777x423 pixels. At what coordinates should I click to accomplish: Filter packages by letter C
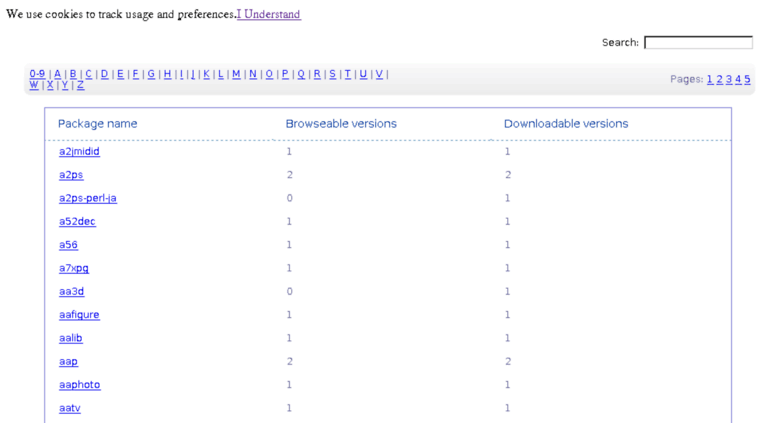tap(89, 74)
